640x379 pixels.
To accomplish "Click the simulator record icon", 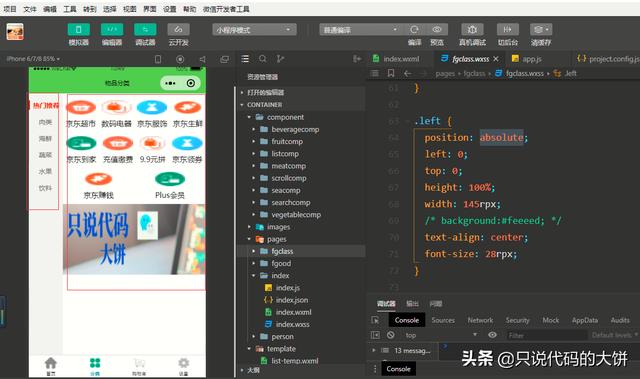I will [x=180, y=60].
